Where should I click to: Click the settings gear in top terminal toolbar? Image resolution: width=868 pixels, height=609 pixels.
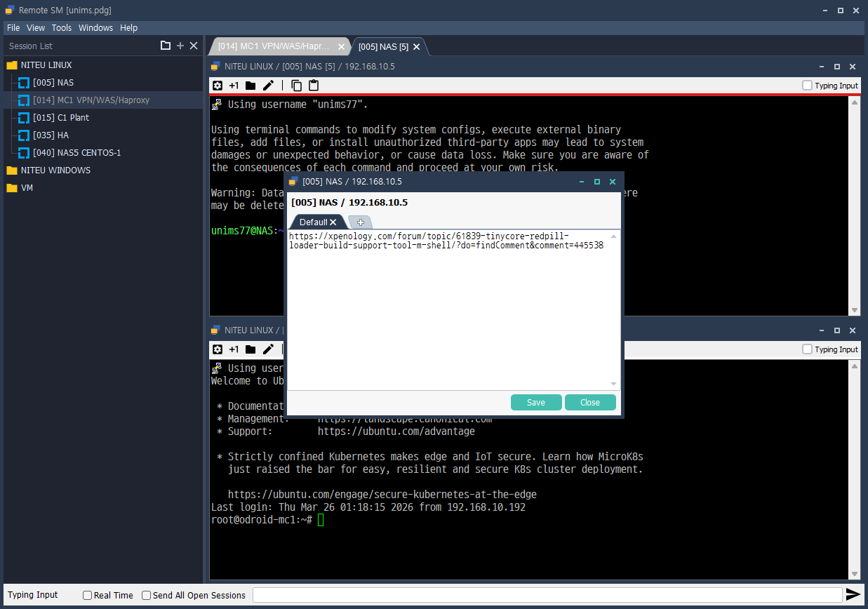pyautogui.click(x=218, y=86)
